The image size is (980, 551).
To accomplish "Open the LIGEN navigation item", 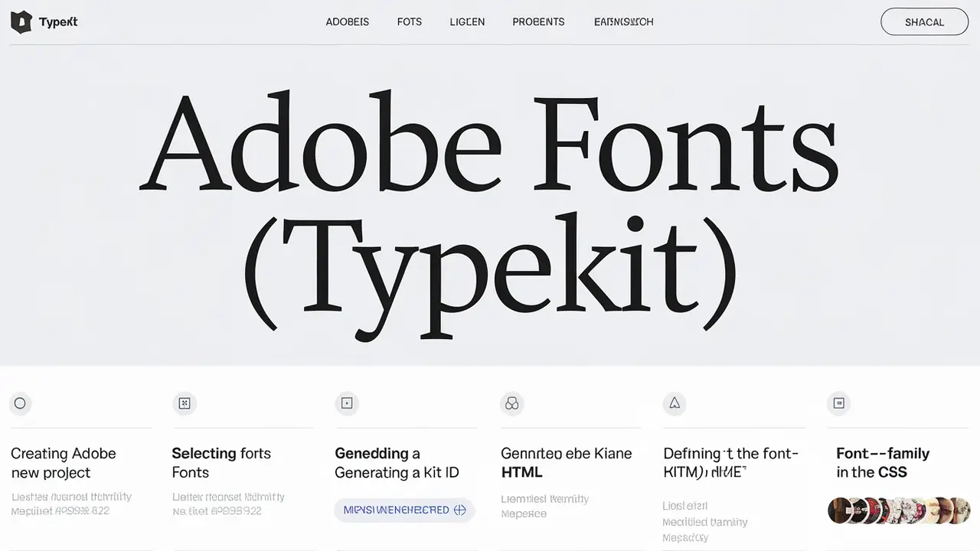I will 467,22.
